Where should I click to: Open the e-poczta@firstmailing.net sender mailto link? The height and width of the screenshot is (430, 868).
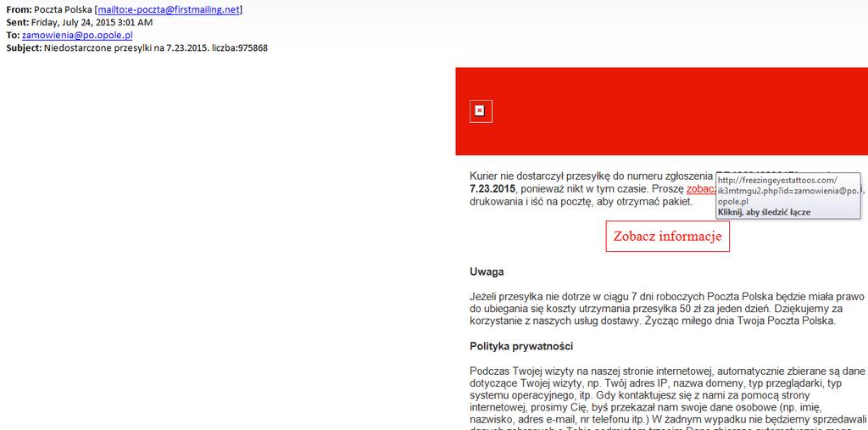pos(170,9)
